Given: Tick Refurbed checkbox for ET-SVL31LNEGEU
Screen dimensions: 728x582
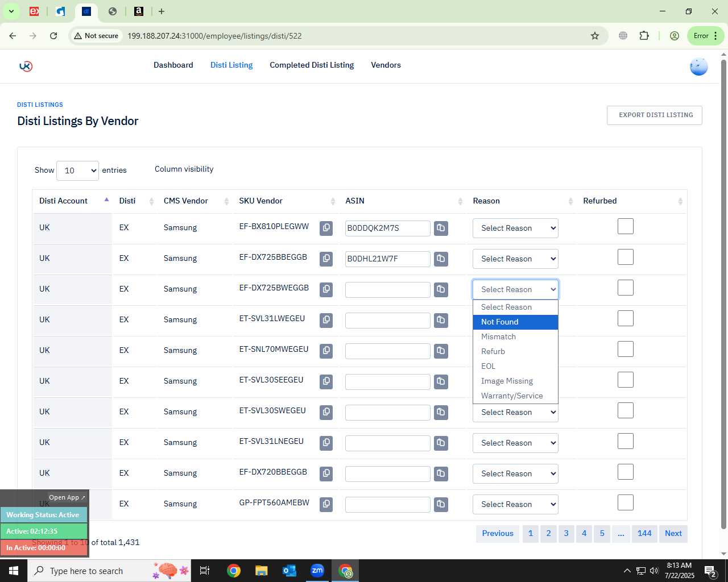Looking at the screenshot, I should 626,441.
